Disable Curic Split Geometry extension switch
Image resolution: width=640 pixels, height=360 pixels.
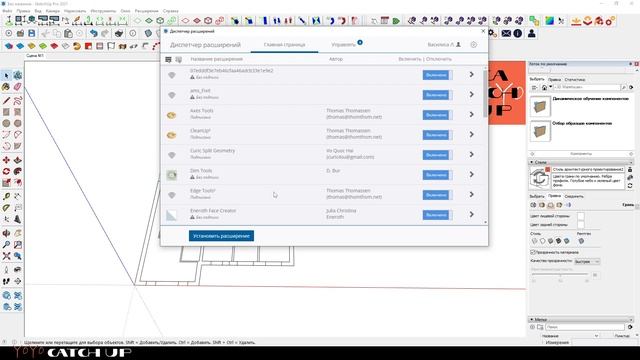(438, 155)
